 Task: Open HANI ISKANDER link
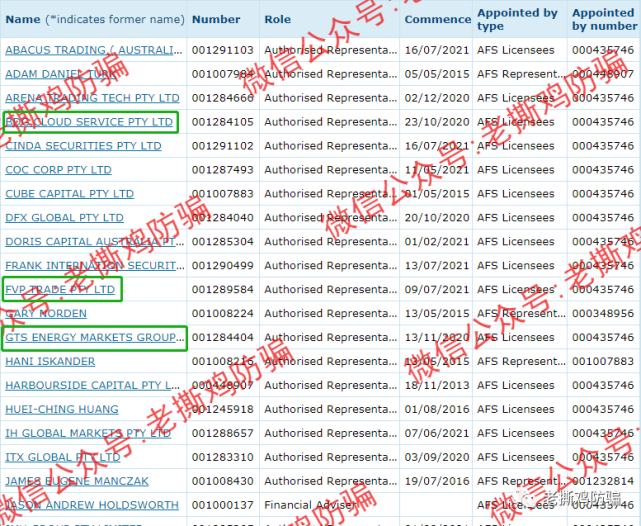[50, 361]
